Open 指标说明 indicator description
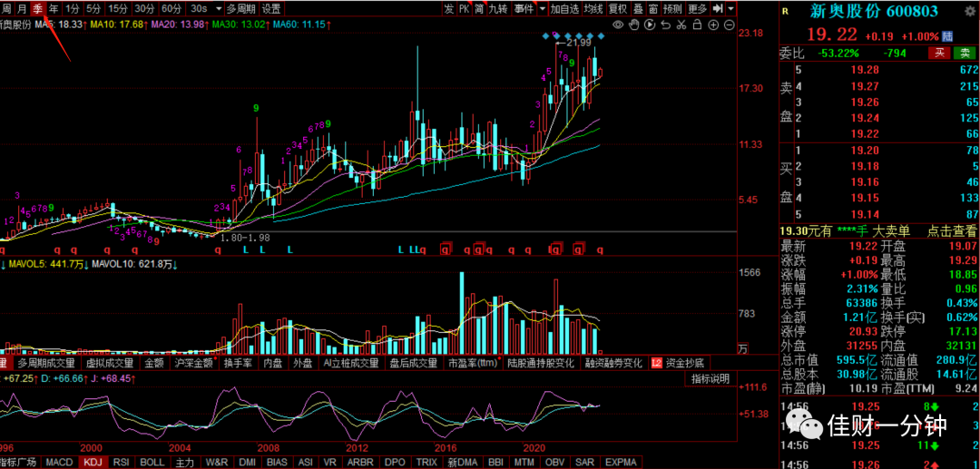 [x=710, y=378]
